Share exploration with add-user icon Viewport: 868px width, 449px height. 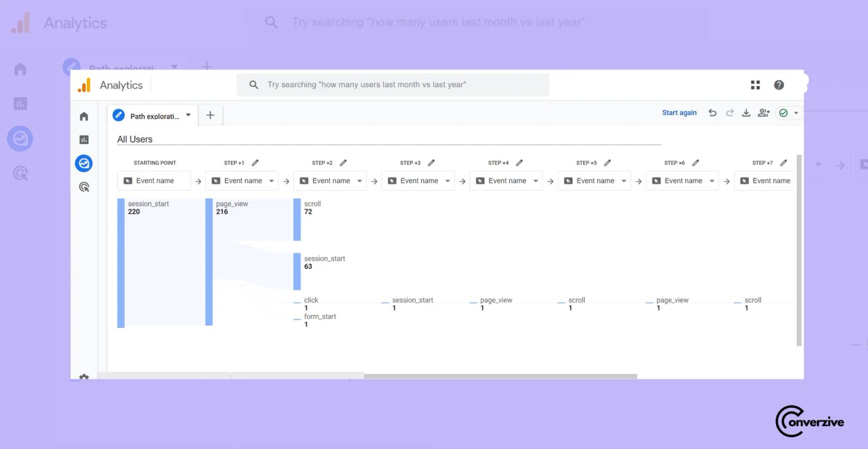(x=764, y=113)
